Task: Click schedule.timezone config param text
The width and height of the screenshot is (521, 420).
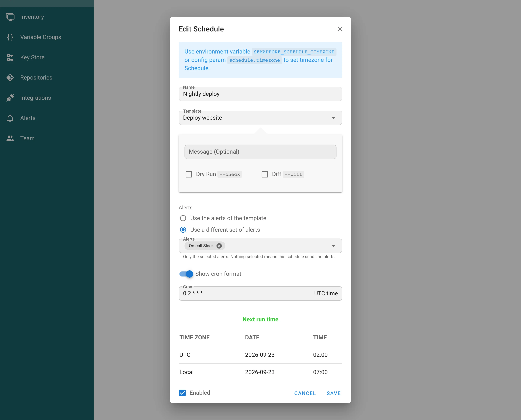Action: pyautogui.click(x=254, y=60)
